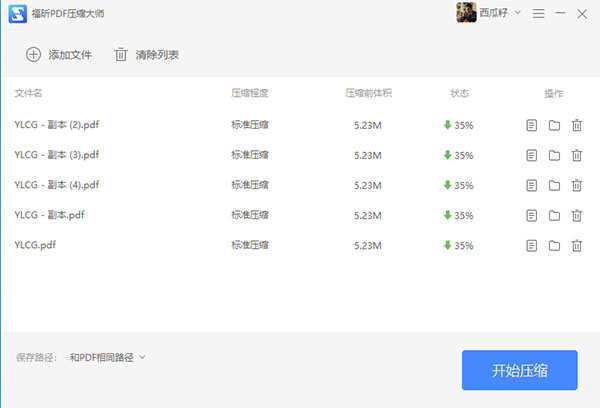Click the 添加文件 text button
The height and width of the screenshot is (408, 600).
(x=70, y=55)
